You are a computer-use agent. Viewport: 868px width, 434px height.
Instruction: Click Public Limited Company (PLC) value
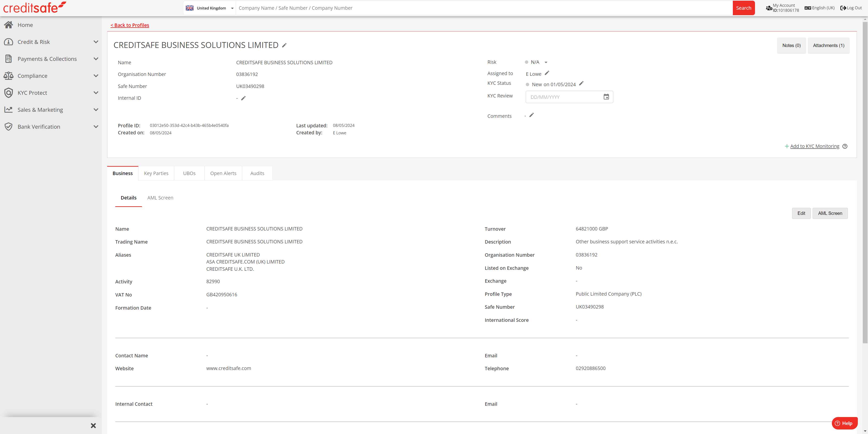pos(609,294)
